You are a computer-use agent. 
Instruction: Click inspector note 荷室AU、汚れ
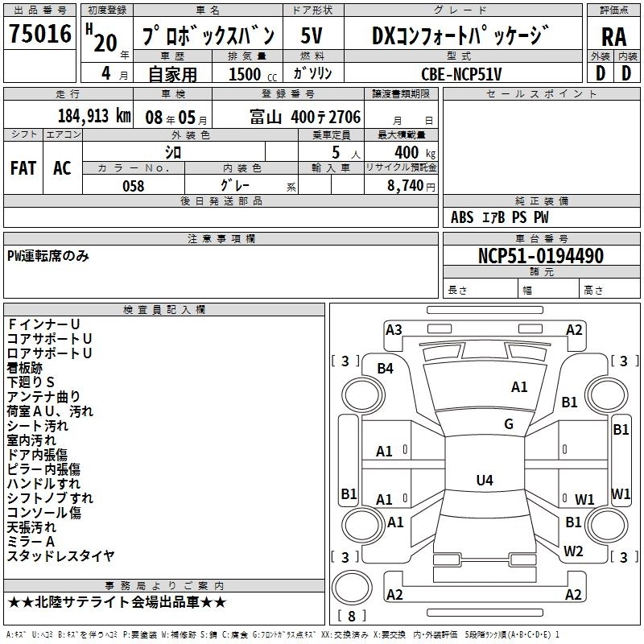point(50,411)
